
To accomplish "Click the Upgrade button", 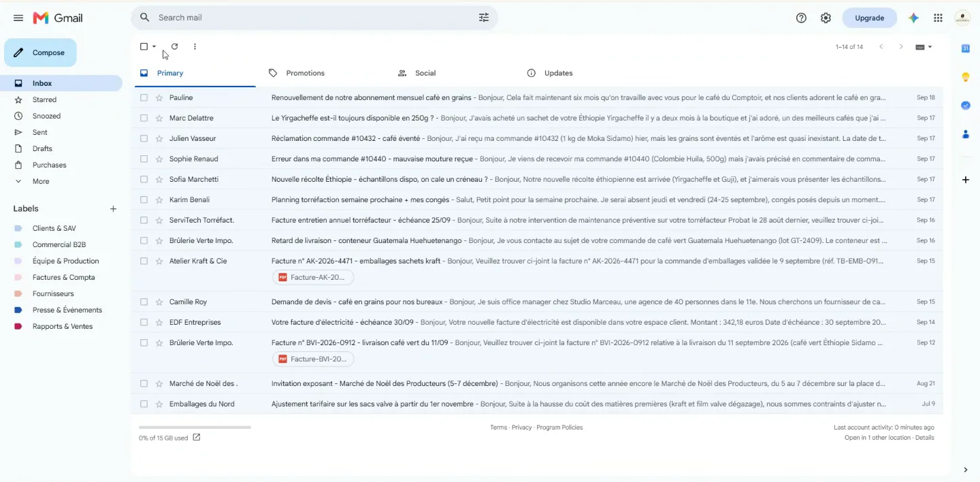I will pyautogui.click(x=869, y=18).
